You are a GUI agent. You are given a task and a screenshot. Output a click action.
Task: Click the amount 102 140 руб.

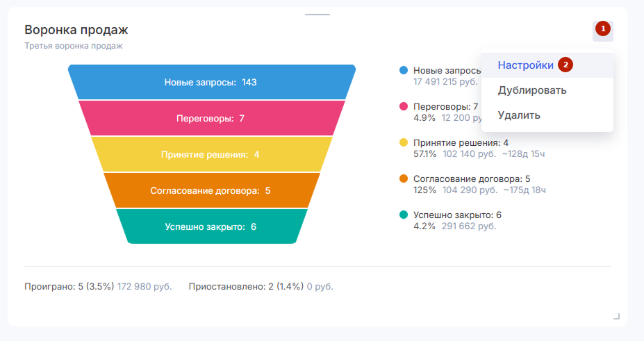[x=469, y=154]
